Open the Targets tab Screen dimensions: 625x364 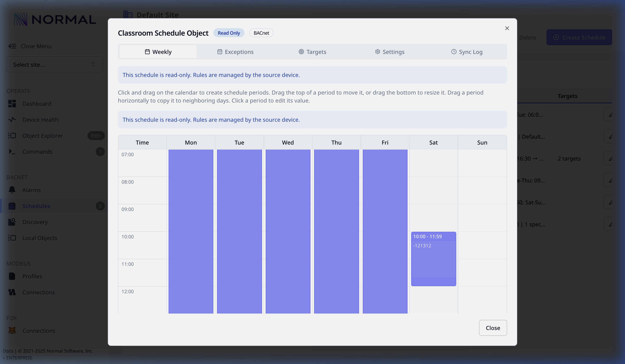pos(312,52)
